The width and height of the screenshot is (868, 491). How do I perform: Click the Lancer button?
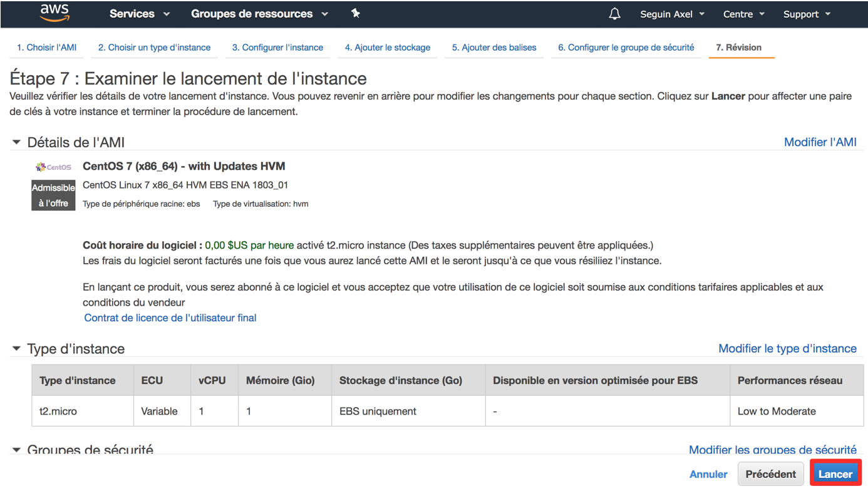(x=835, y=474)
